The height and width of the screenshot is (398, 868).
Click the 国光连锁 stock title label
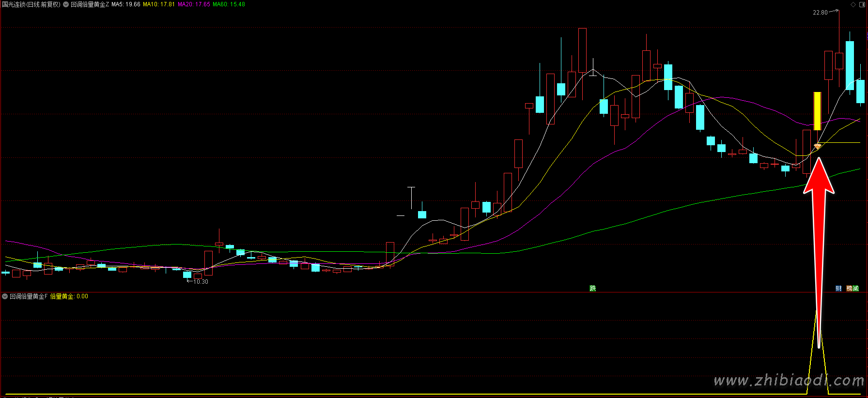31,4
